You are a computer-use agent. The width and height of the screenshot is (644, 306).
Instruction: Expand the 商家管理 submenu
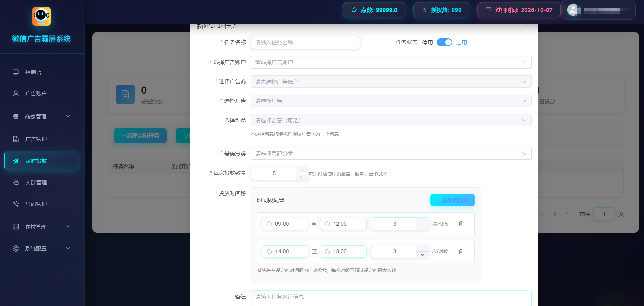[68, 116]
